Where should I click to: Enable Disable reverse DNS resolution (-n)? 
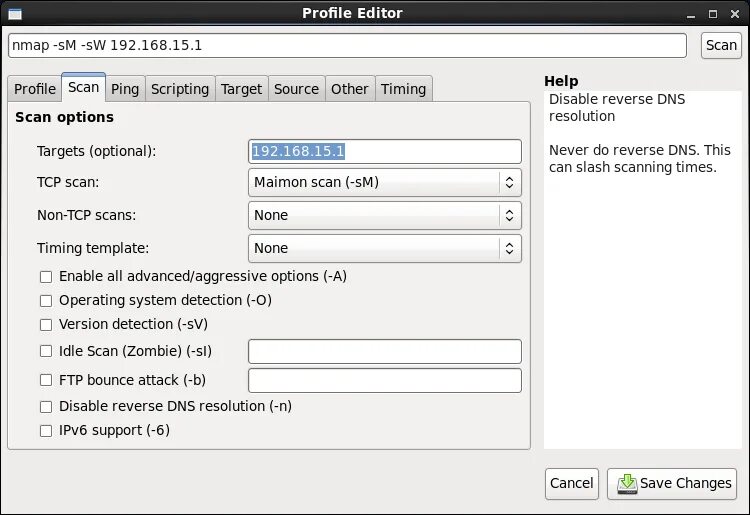(45, 407)
